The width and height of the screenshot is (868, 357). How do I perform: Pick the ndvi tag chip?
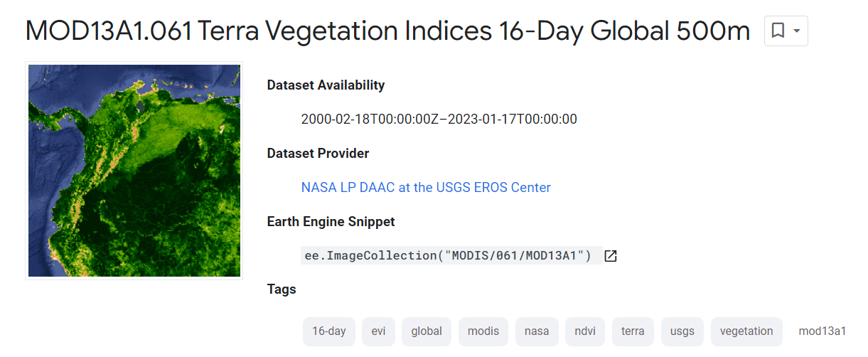coord(585,331)
